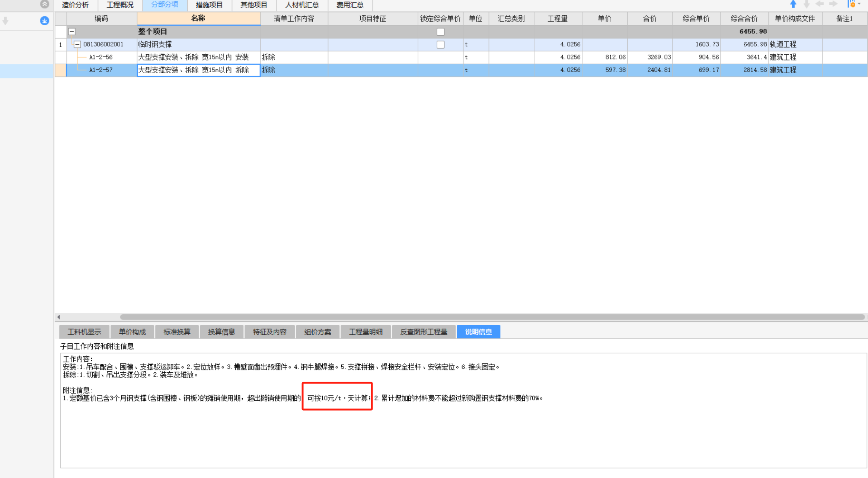Screen dimensions: 868x478
Task: Click the 综合单价 column header
Action: 696,19
